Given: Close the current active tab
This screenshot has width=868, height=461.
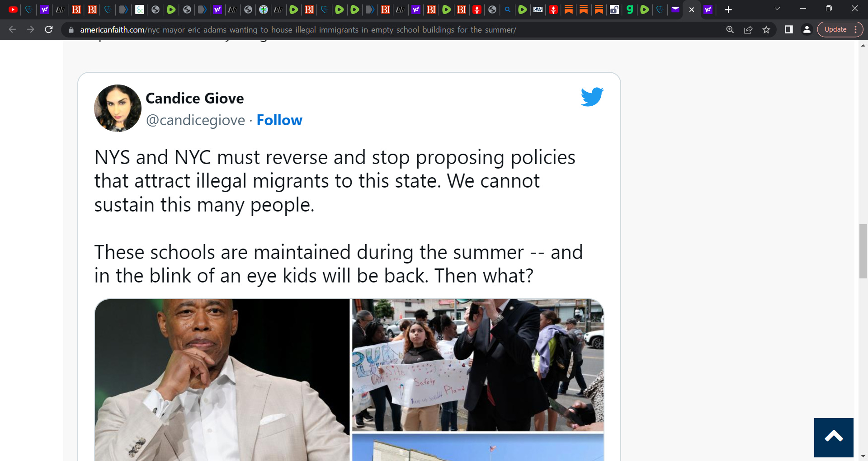Looking at the screenshot, I should tap(692, 9).
